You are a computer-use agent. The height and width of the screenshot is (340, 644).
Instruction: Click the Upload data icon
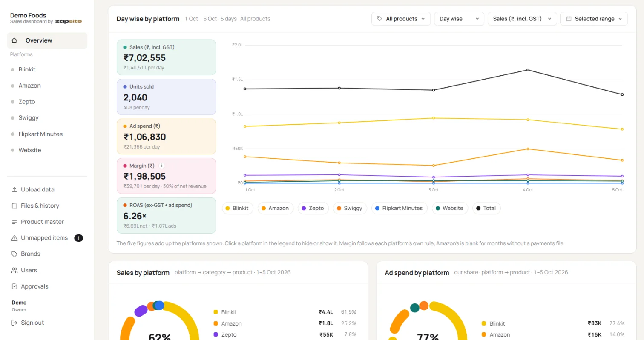pos(14,189)
